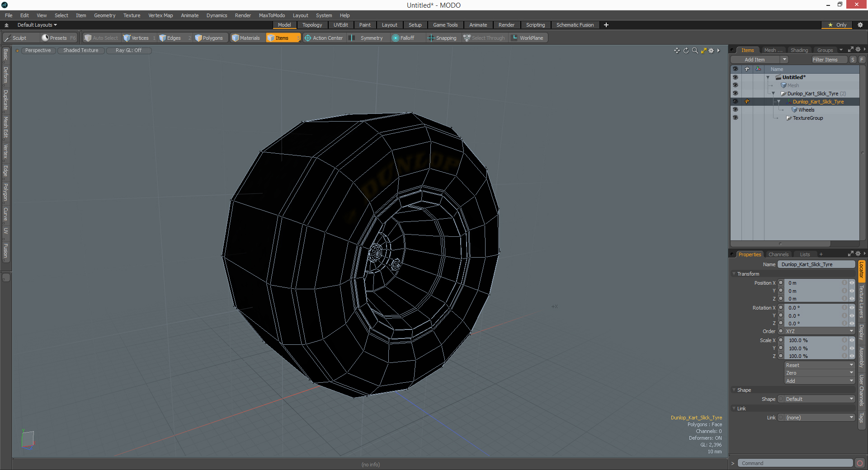Click the Items panel expand-arrows icon

[x=850, y=50]
